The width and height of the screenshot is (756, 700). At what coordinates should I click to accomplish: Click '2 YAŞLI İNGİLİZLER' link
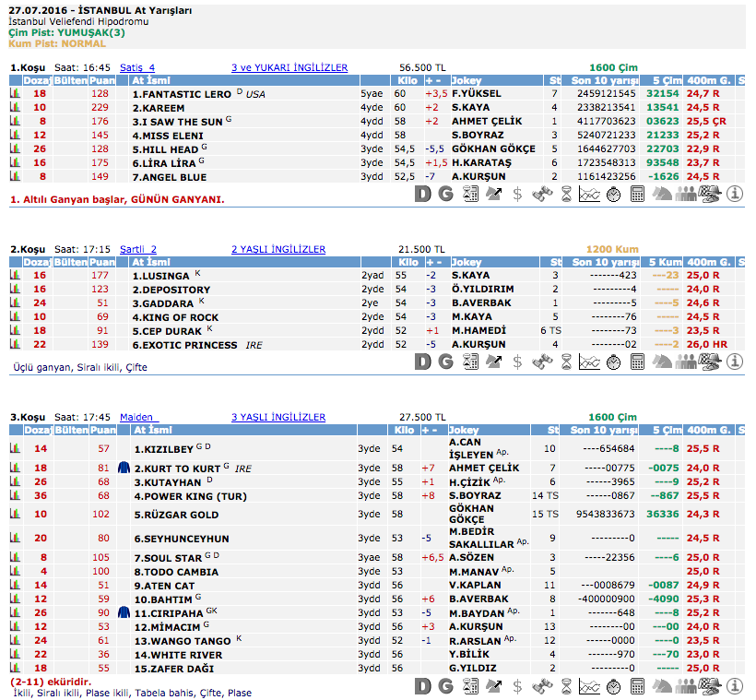pos(278,249)
